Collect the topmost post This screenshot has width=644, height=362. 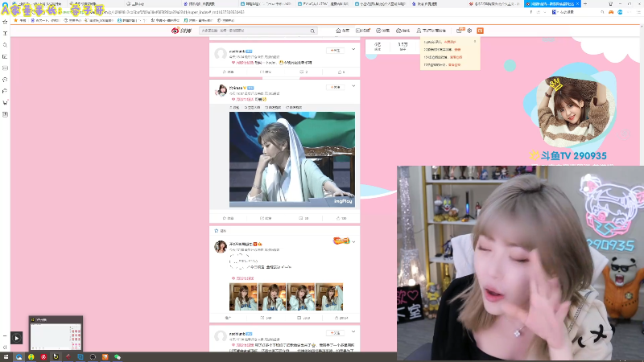point(228,72)
